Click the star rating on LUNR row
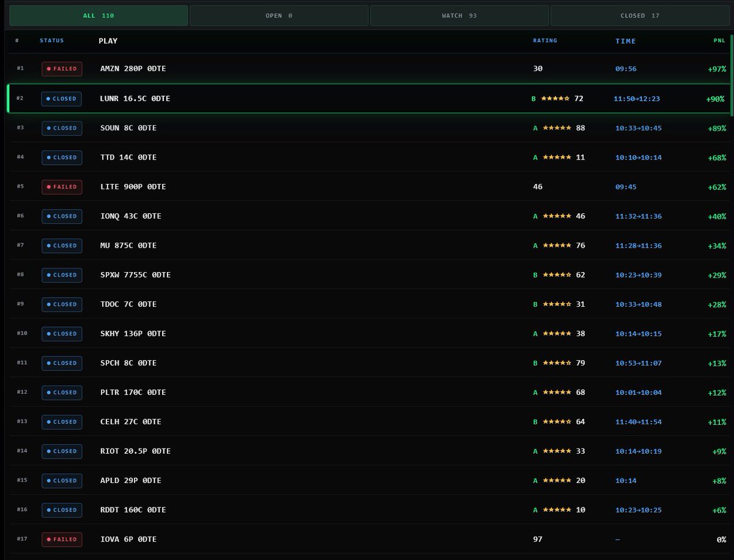This screenshot has width=734, height=560. (555, 98)
